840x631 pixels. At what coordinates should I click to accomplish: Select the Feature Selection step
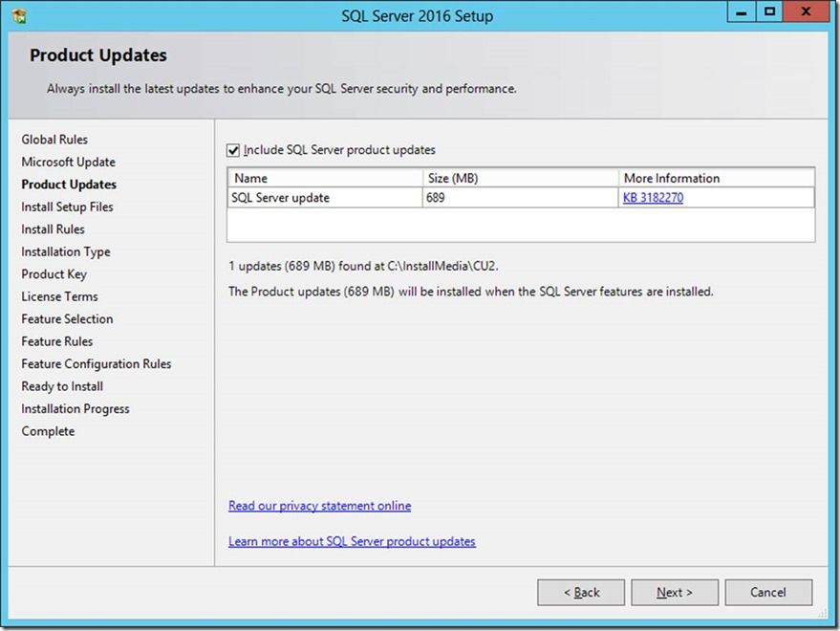[68, 319]
